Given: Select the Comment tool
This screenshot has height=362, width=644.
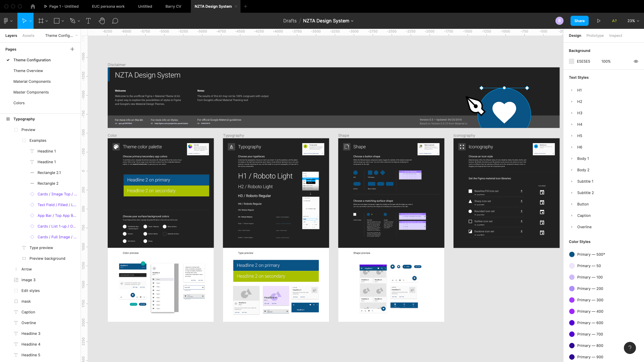Looking at the screenshot, I should (115, 21).
